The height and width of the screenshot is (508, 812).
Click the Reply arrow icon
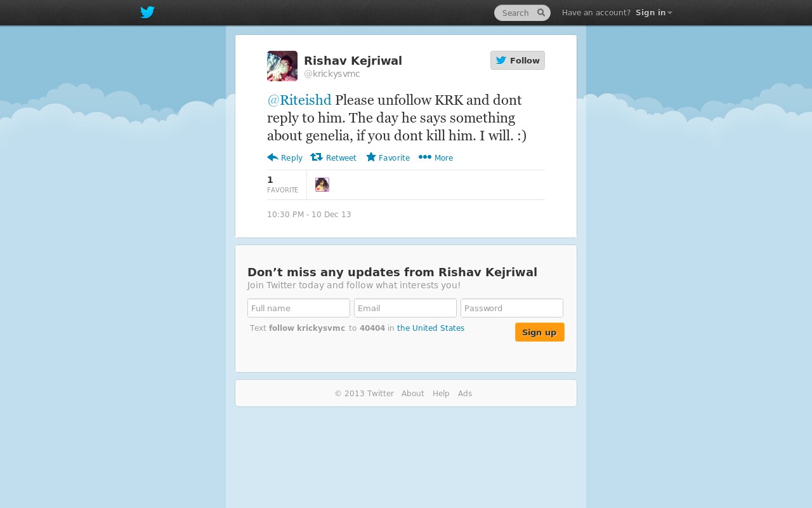coord(273,157)
